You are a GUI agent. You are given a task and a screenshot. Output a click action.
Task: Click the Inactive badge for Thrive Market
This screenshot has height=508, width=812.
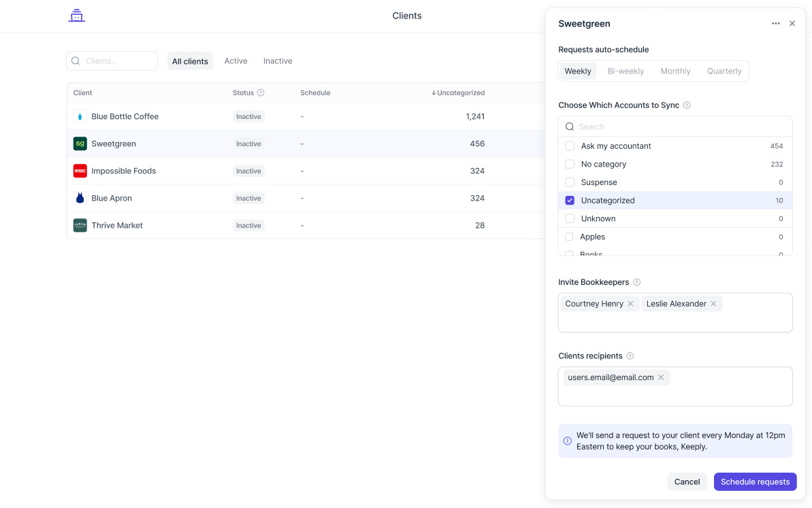[x=248, y=226]
